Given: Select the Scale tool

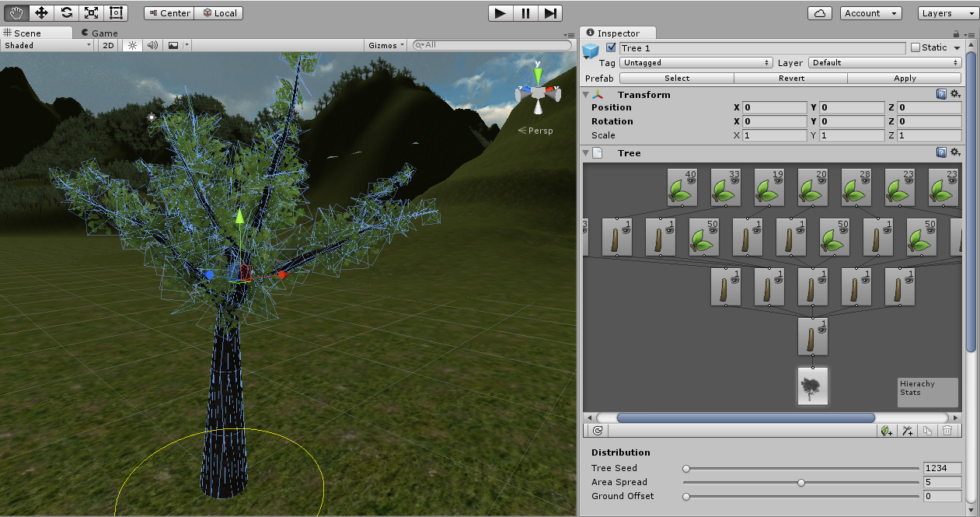Looking at the screenshot, I should 92,12.
